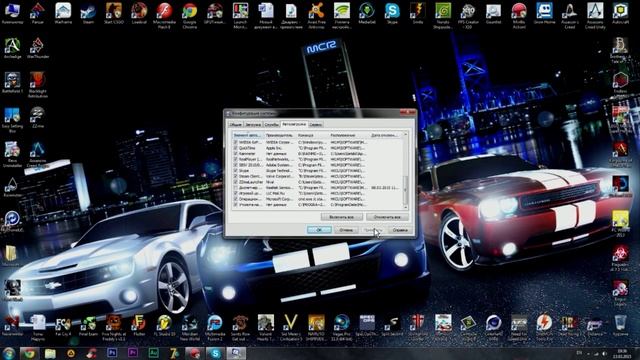Open Windows Explorer from the taskbar

[x=50, y=353]
